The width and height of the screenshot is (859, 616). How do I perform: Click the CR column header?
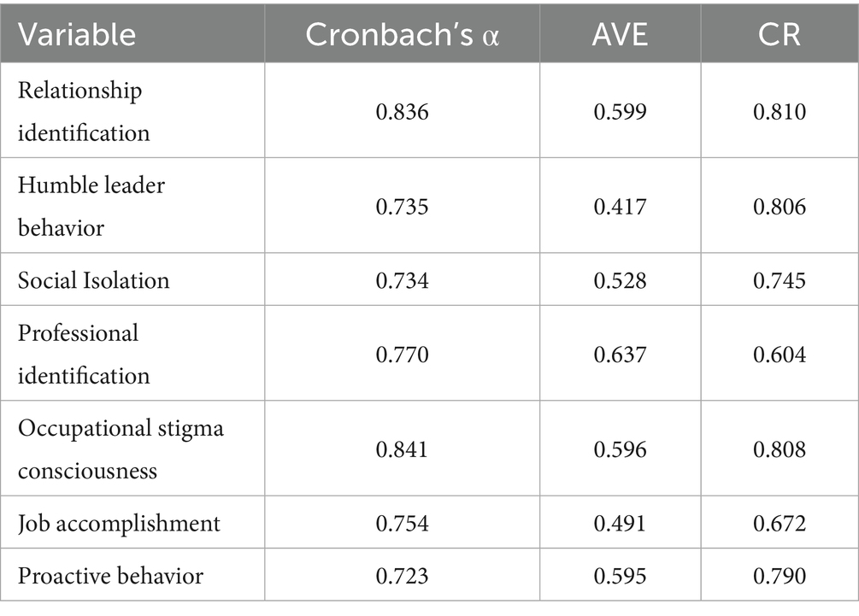tap(780, 34)
